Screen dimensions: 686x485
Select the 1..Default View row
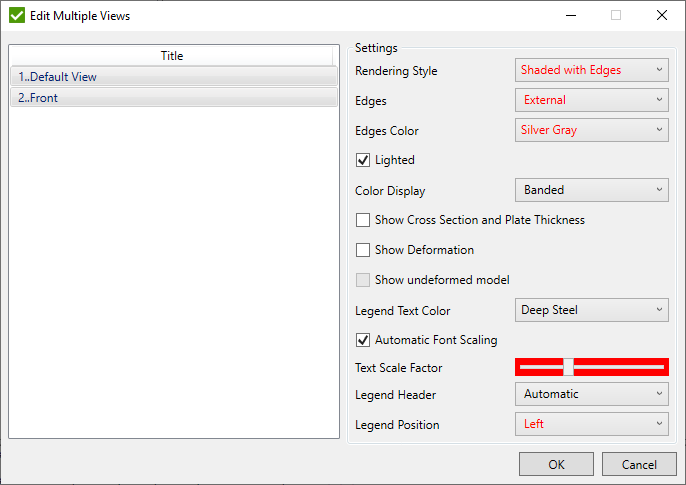pos(172,77)
